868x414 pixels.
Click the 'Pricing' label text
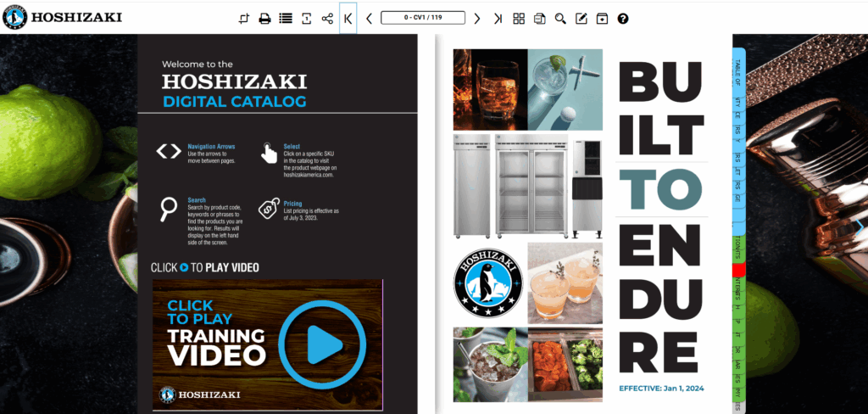coord(292,204)
